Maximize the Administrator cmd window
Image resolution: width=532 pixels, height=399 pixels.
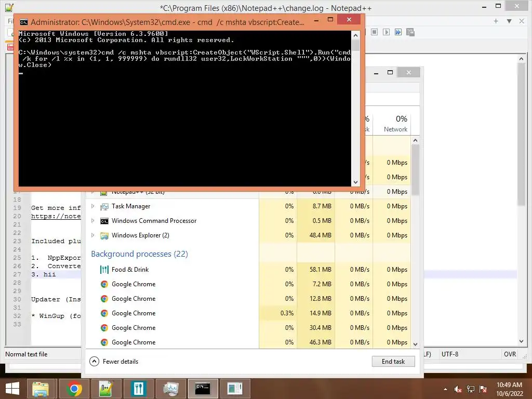330,20
